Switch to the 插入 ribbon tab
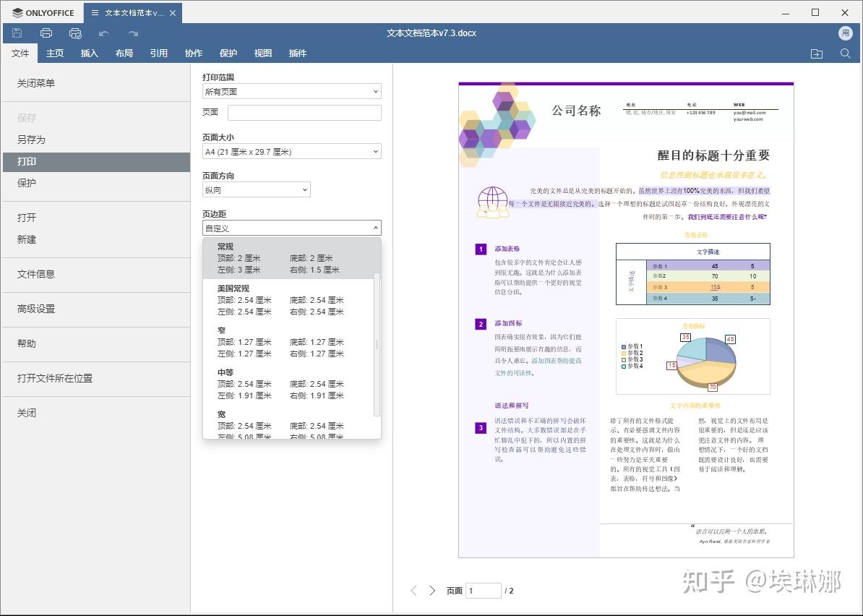Screen dimensions: 863x616 [89, 53]
